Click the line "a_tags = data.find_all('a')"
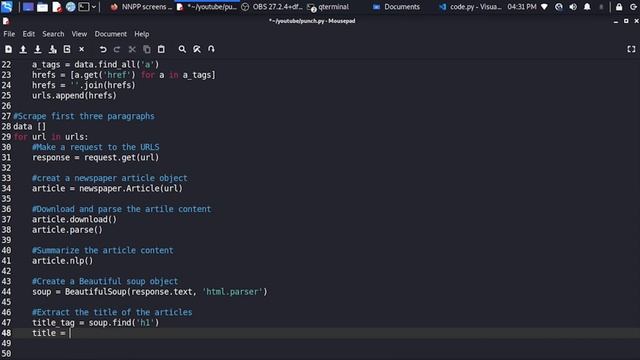The image size is (640, 360). click(x=96, y=64)
